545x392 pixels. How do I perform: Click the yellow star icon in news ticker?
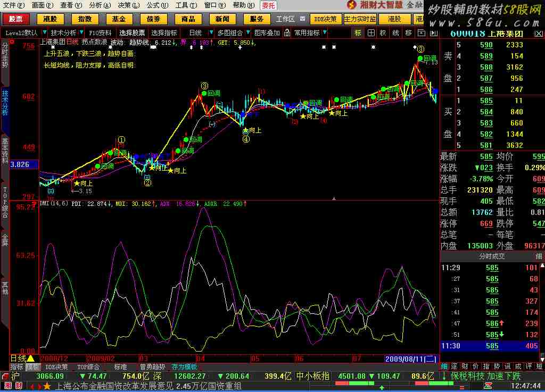47,386
